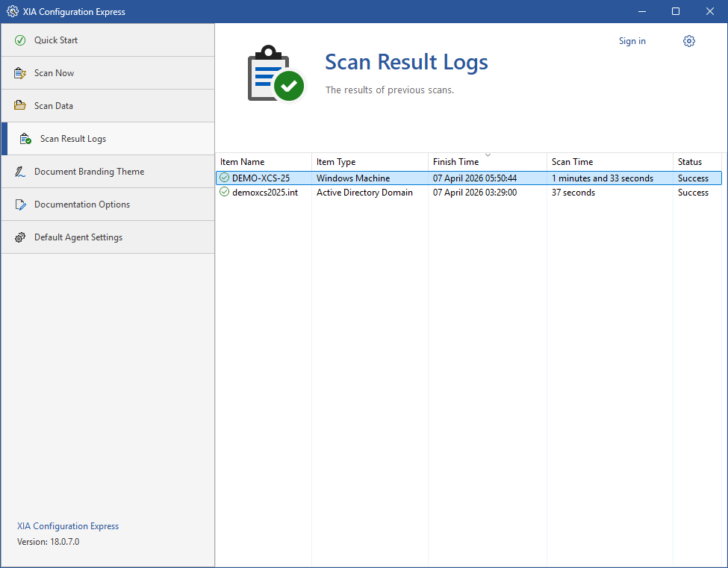Click the Quick Start checkmark icon

20,40
